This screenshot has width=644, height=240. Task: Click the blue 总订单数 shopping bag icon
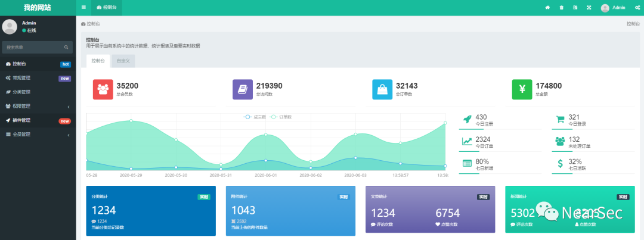click(382, 89)
